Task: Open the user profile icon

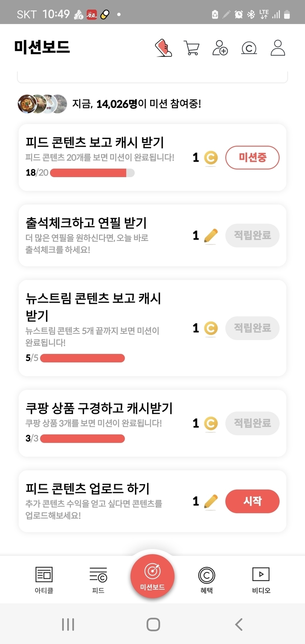Action: coord(278,48)
